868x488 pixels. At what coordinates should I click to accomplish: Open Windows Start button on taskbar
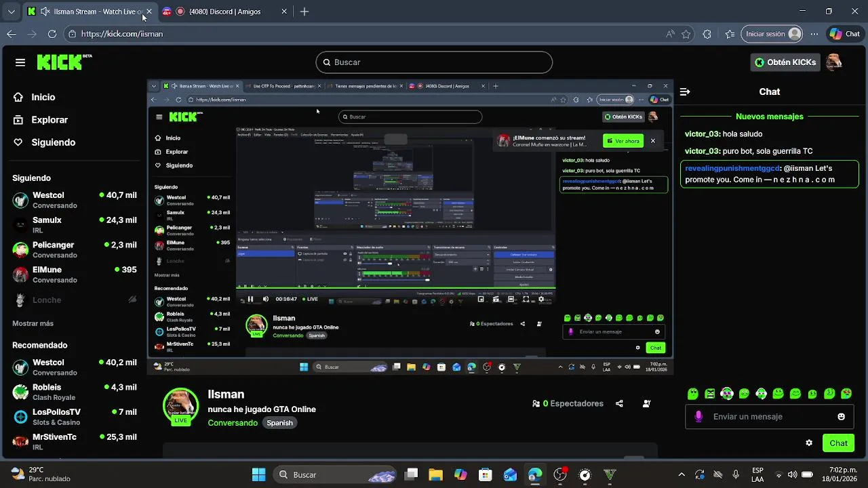[x=259, y=474]
